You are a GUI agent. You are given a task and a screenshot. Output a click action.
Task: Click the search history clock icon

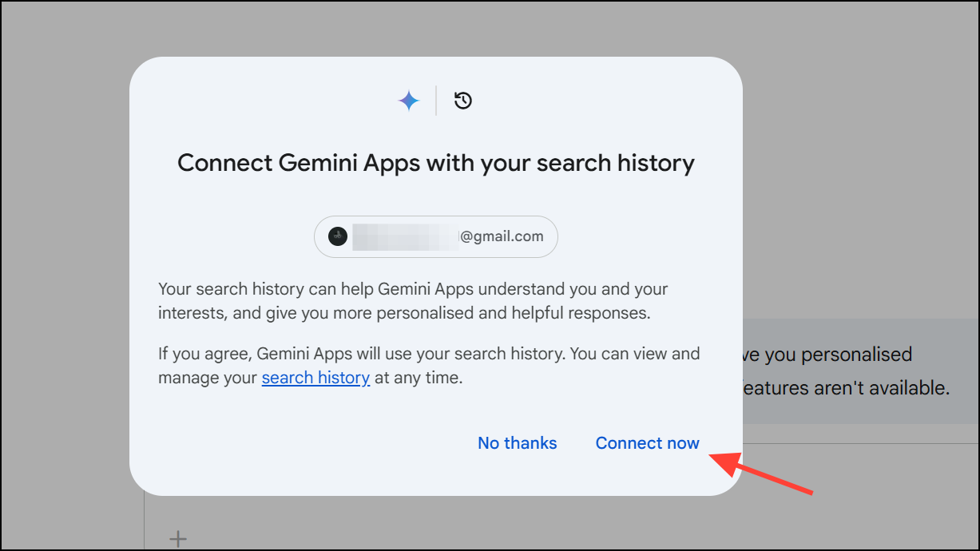463,101
